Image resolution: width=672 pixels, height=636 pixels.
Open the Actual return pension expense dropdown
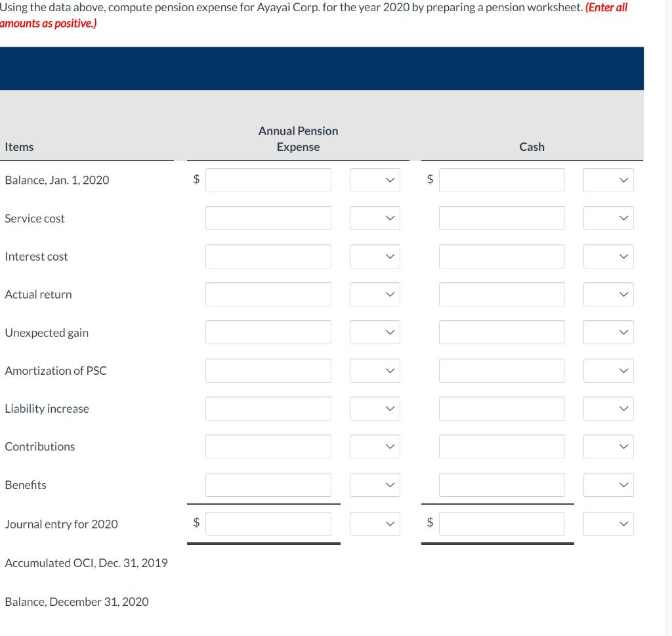[375, 294]
